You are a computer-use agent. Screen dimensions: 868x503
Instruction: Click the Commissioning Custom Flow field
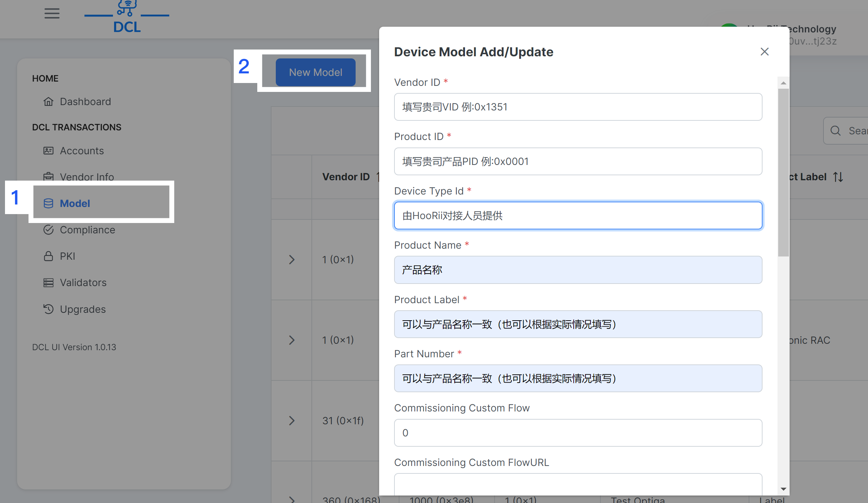coord(578,432)
